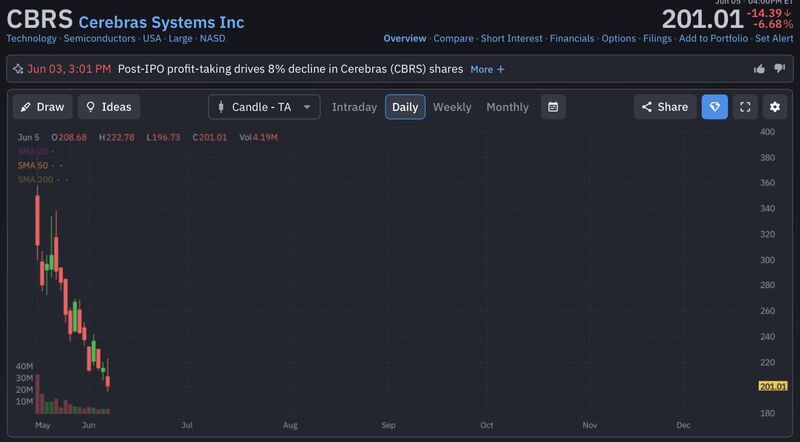Open the Draw tool
Image resolution: width=800 pixels, height=442 pixels.
[x=43, y=107]
